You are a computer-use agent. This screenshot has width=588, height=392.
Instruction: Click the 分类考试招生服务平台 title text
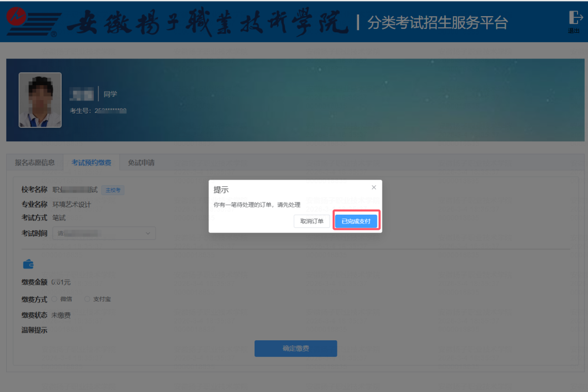(x=437, y=23)
